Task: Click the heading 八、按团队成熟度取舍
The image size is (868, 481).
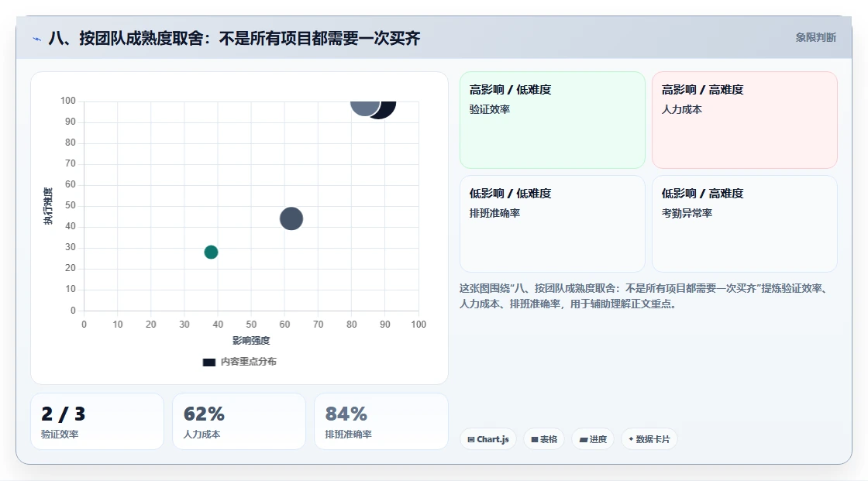Action: (234, 38)
